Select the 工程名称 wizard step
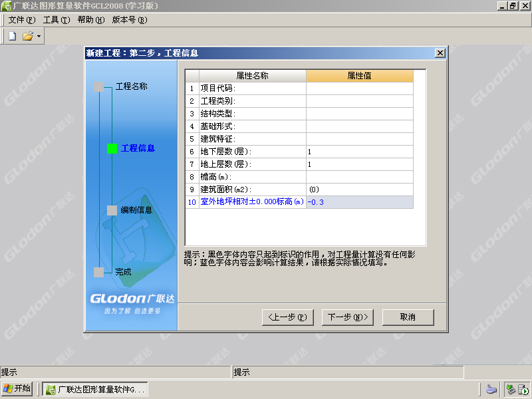532x399 pixels. (131, 86)
